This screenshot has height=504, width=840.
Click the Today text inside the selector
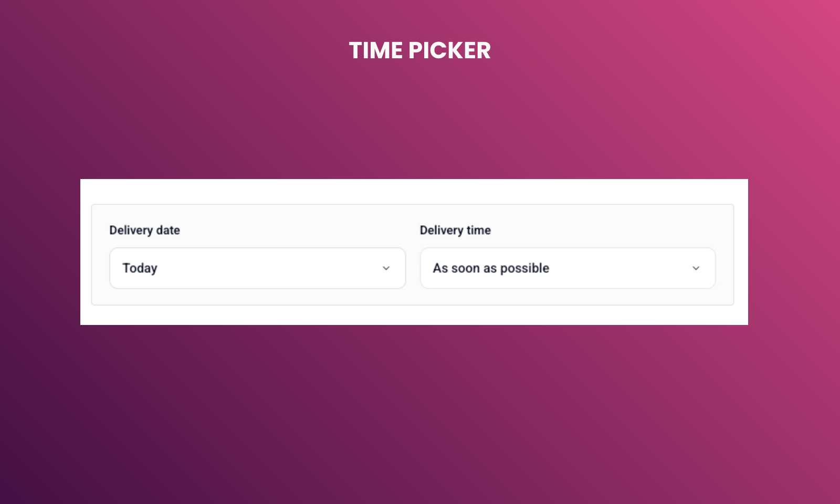140,268
